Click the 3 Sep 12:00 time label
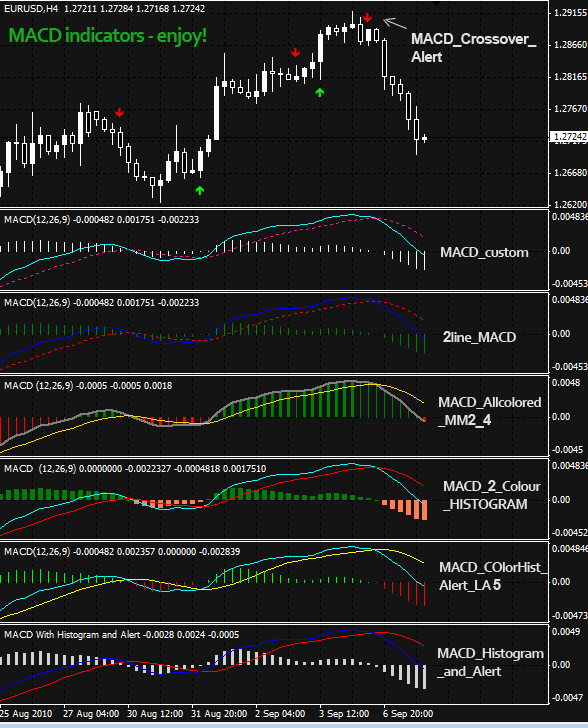The image size is (588, 728). point(344,714)
